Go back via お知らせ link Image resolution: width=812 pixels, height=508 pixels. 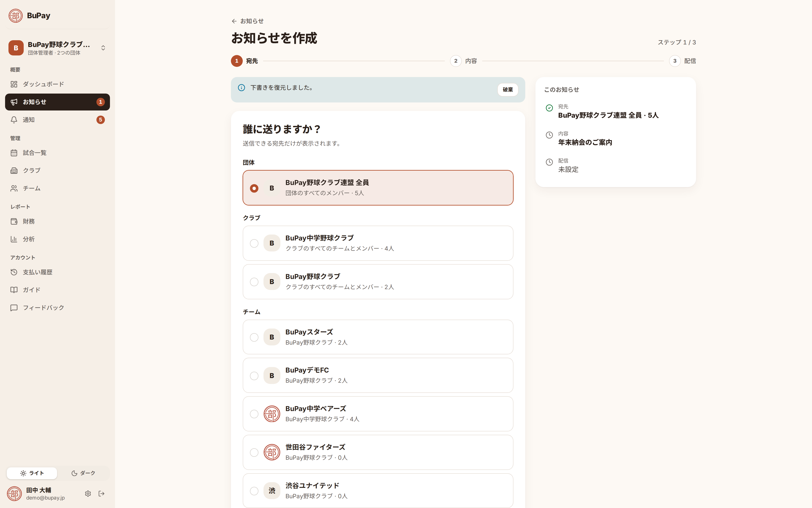tap(247, 21)
